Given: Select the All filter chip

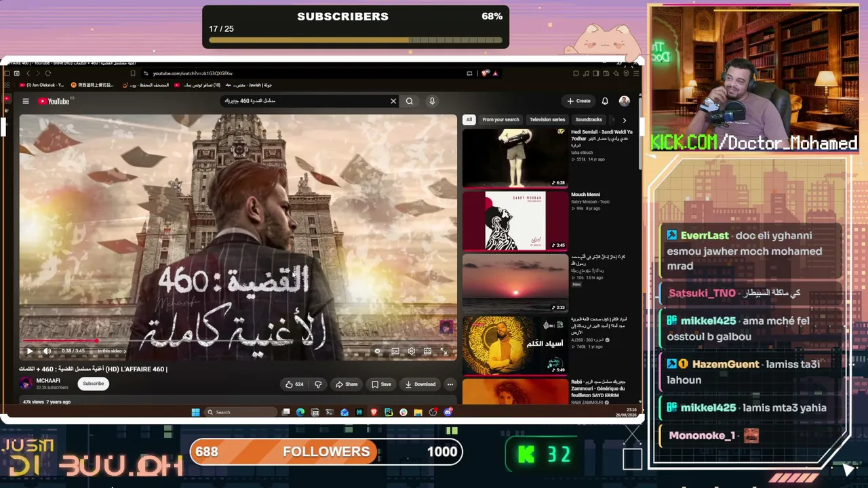Looking at the screenshot, I should click(x=469, y=120).
